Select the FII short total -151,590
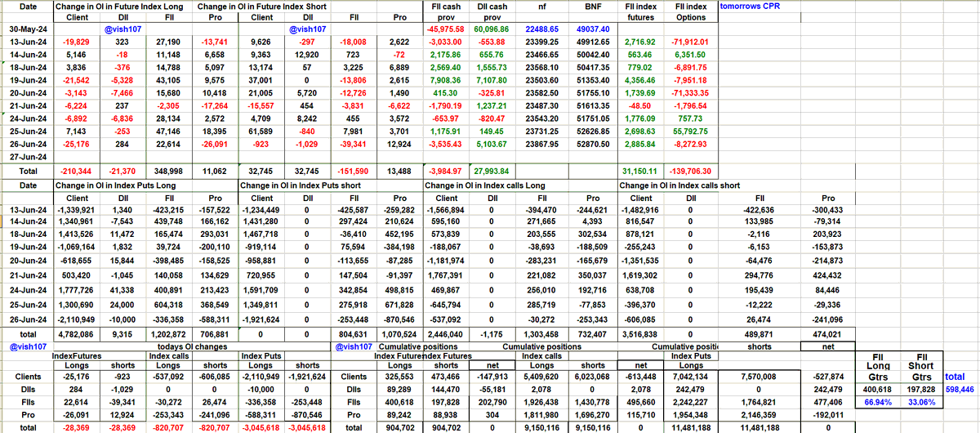980x433 pixels. pos(355,172)
